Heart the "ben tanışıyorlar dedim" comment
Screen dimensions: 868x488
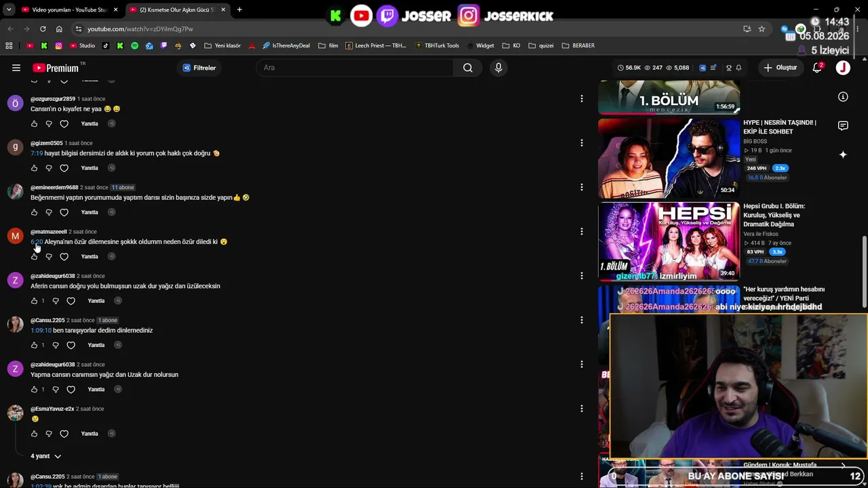tap(71, 345)
